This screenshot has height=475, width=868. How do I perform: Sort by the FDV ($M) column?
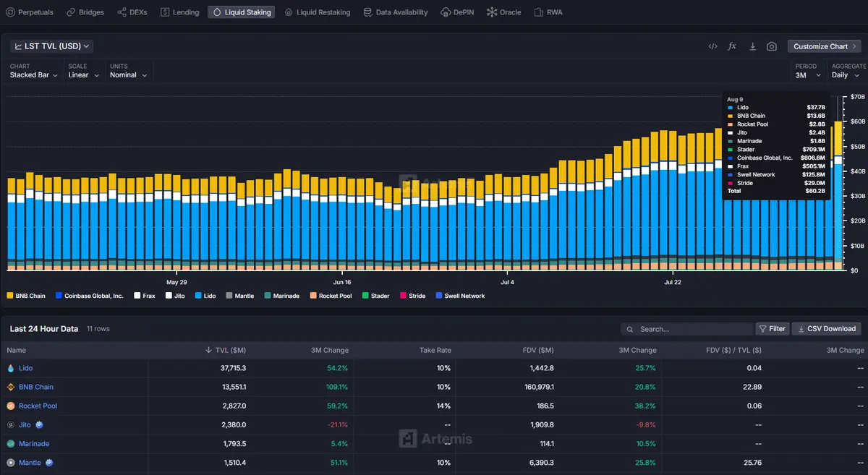(537, 350)
